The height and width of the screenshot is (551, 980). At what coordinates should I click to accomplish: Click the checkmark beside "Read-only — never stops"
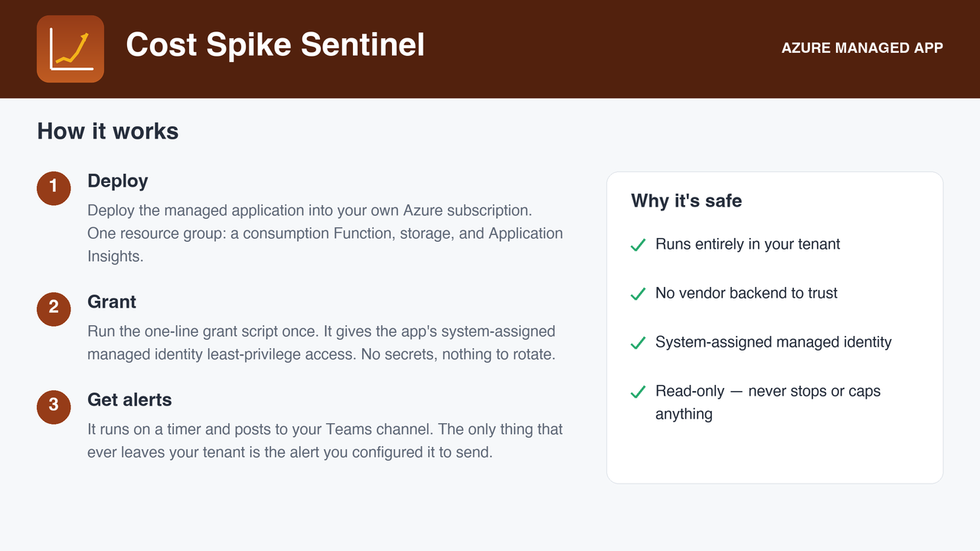tap(638, 392)
